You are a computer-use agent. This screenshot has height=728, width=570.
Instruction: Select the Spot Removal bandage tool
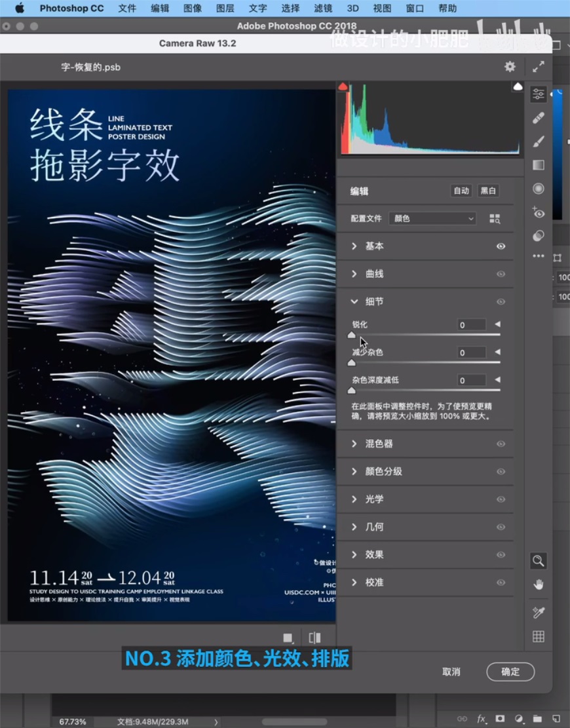pyautogui.click(x=539, y=118)
